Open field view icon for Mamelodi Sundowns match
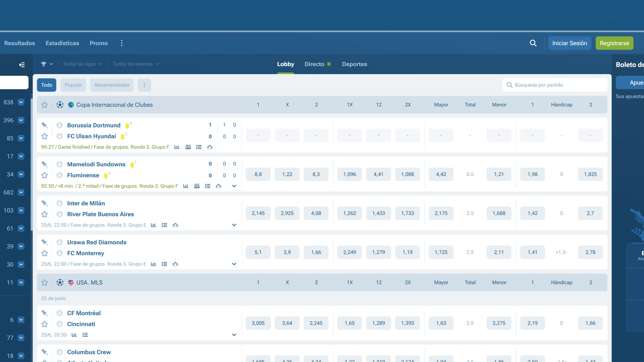The height and width of the screenshot is (362, 644). (x=219, y=186)
